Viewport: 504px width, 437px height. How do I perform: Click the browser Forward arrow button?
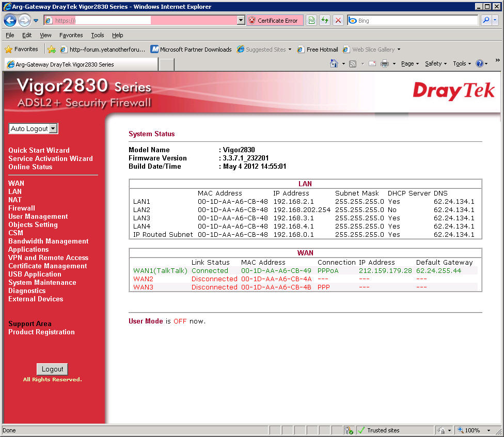(x=24, y=21)
